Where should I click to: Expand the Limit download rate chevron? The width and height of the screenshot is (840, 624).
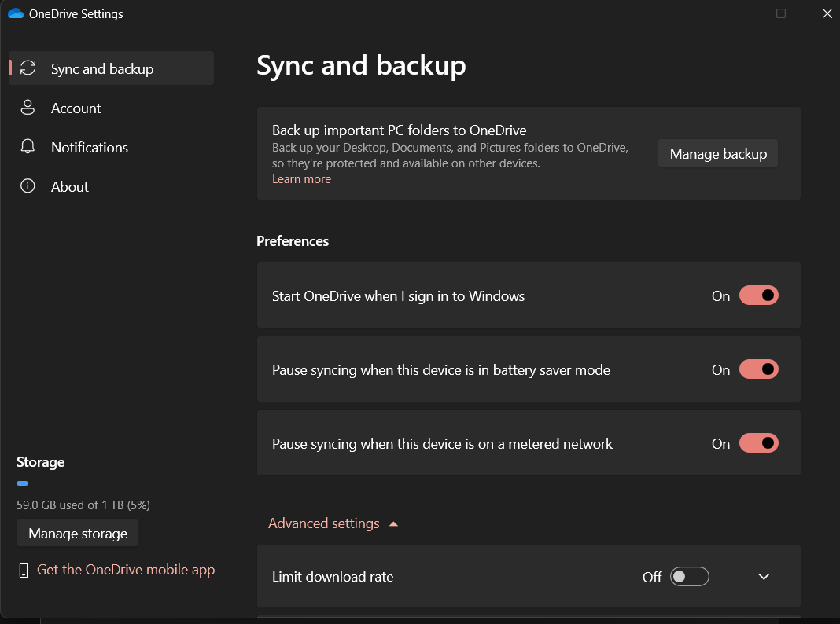tap(763, 577)
